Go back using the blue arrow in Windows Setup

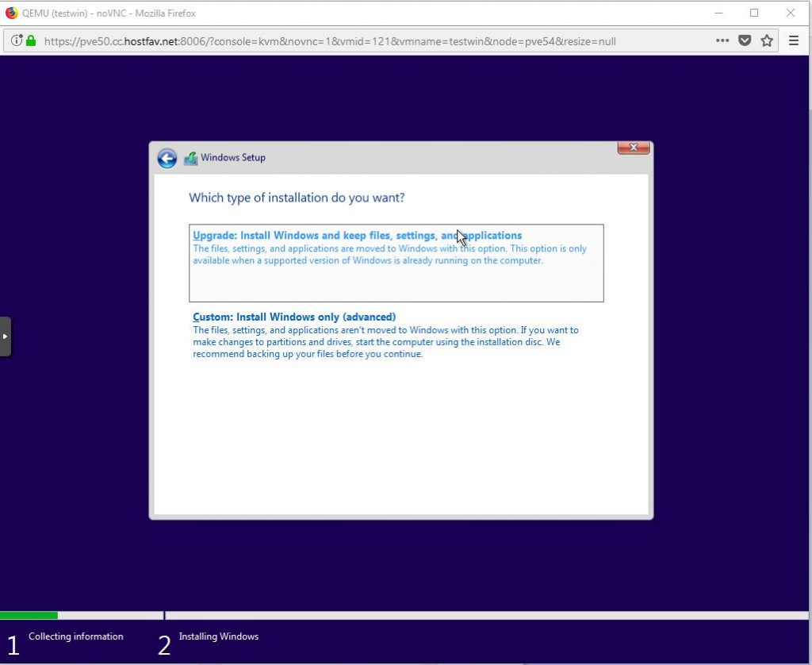point(167,158)
